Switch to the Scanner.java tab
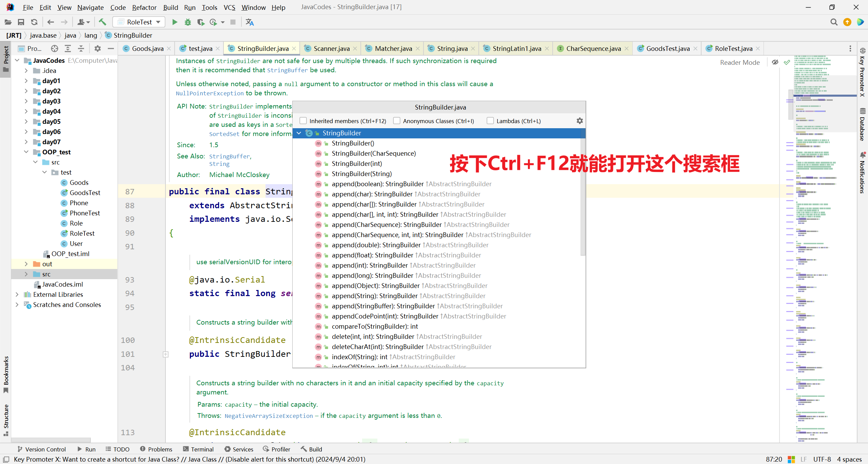This screenshot has width=868, height=464. 331,49
